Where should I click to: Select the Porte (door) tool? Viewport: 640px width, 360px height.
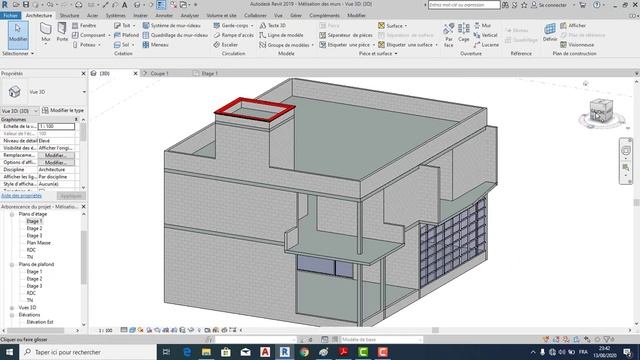coord(62,32)
